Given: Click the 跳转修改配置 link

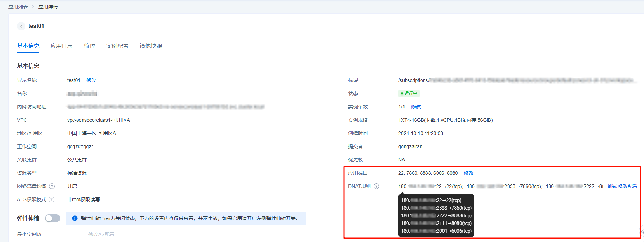Looking at the screenshot, I should (622, 186).
